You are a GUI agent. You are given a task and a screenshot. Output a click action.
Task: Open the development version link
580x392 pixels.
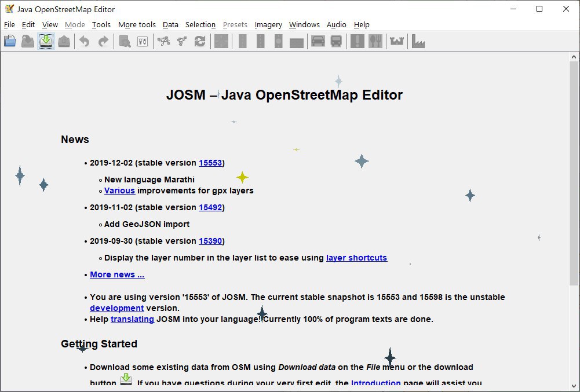[117, 309]
